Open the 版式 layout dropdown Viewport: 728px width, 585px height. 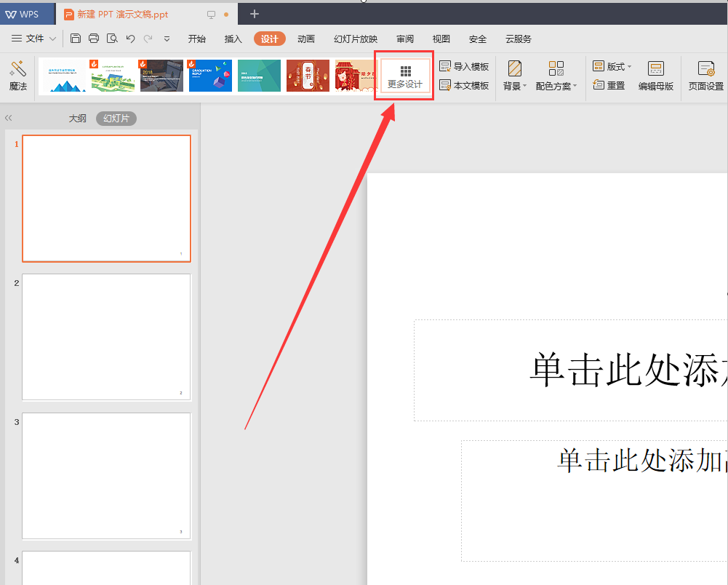tap(612, 66)
